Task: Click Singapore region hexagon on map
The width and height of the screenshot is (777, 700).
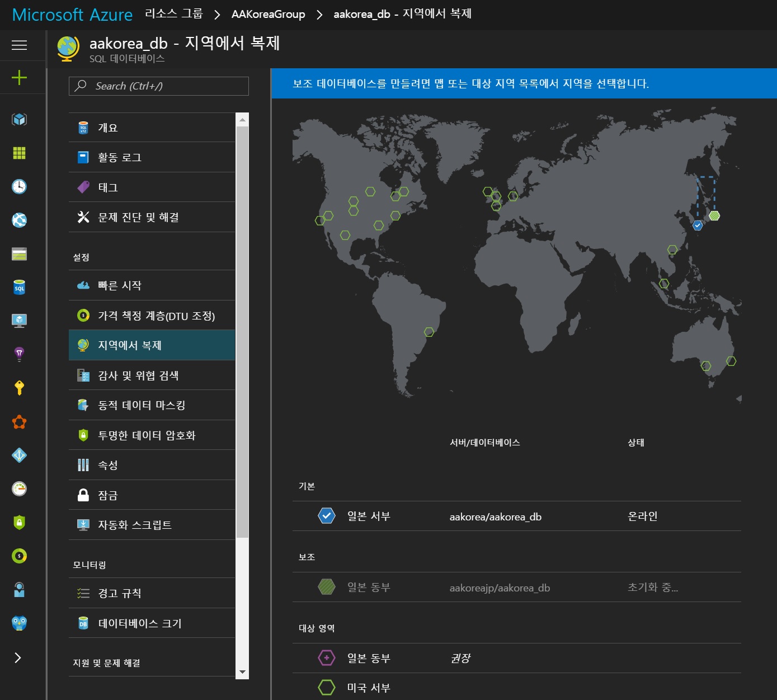Action: (664, 284)
